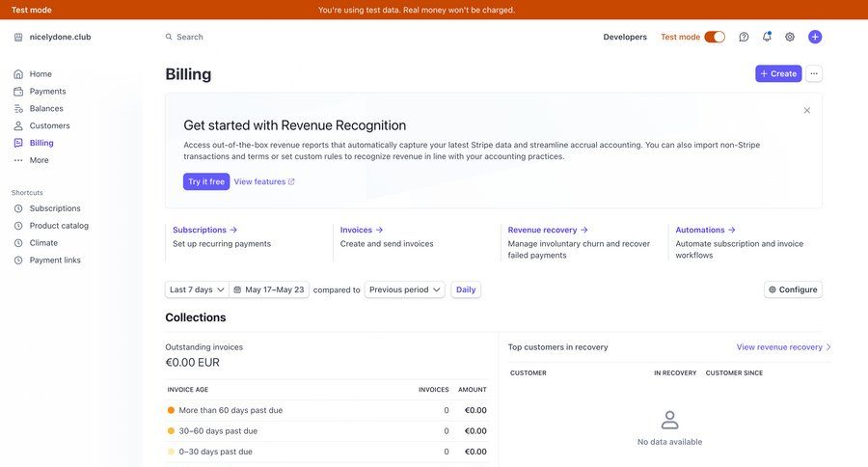868x467 pixels.
Task: Open the help question mark icon
Action: pyautogui.click(x=744, y=37)
